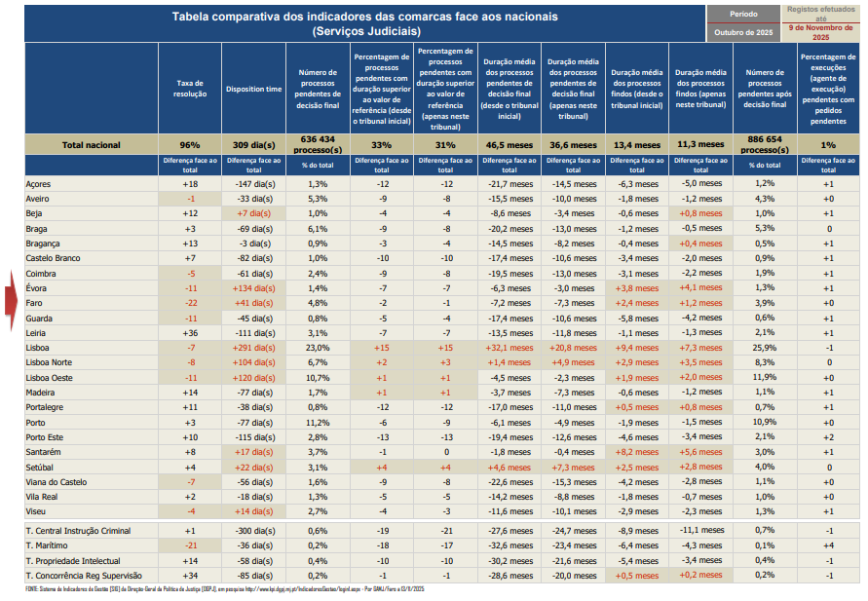The height and width of the screenshot is (601, 868).
Task: Click the national total '96%' cell
Action: point(189,144)
